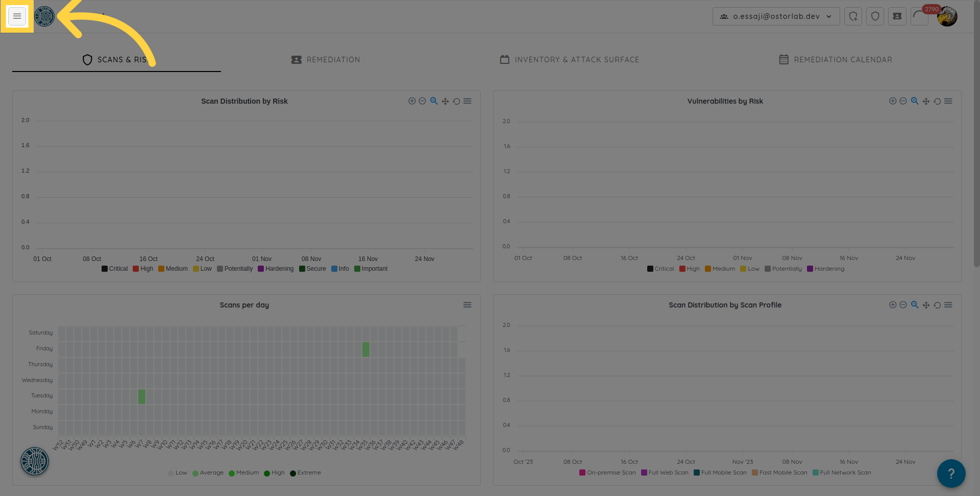The height and width of the screenshot is (496, 980).
Task: Open the hamburger navigation menu
Action: (x=17, y=16)
